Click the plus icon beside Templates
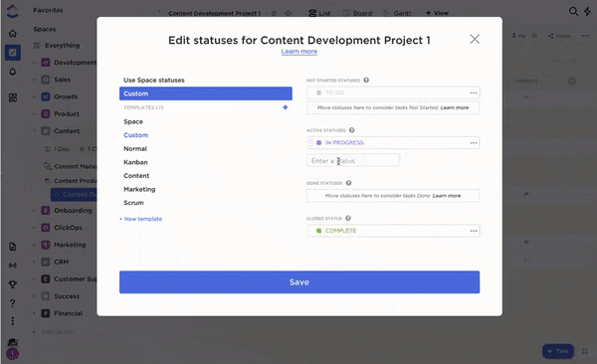597x364 pixels. [x=286, y=107]
